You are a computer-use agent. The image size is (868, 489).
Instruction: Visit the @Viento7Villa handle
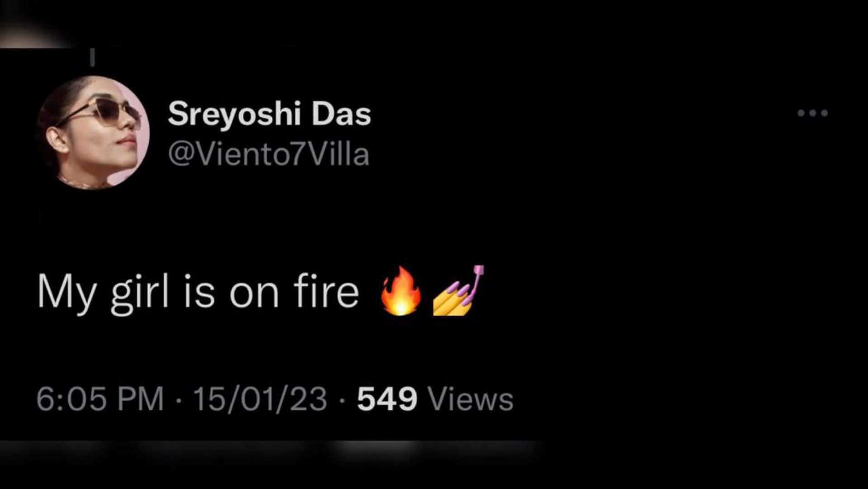[x=269, y=155]
